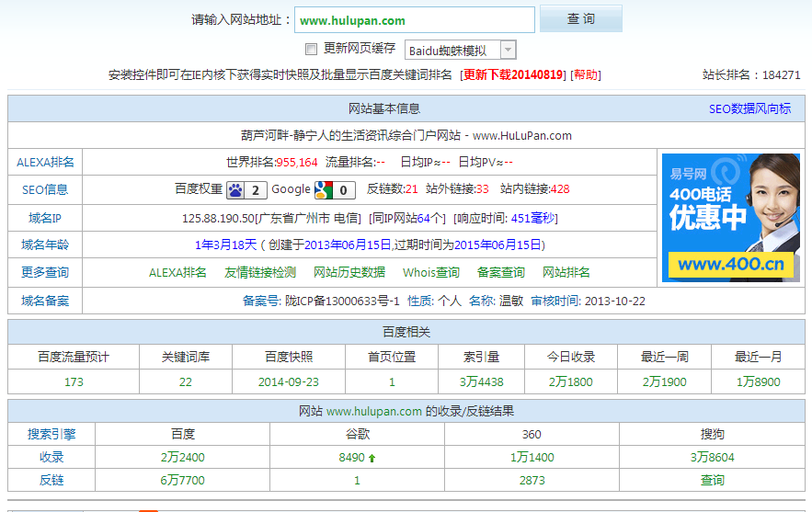812x512 pixels.
Task: Open the 更新下载20140819 link
Action: click(x=513, y=74)
